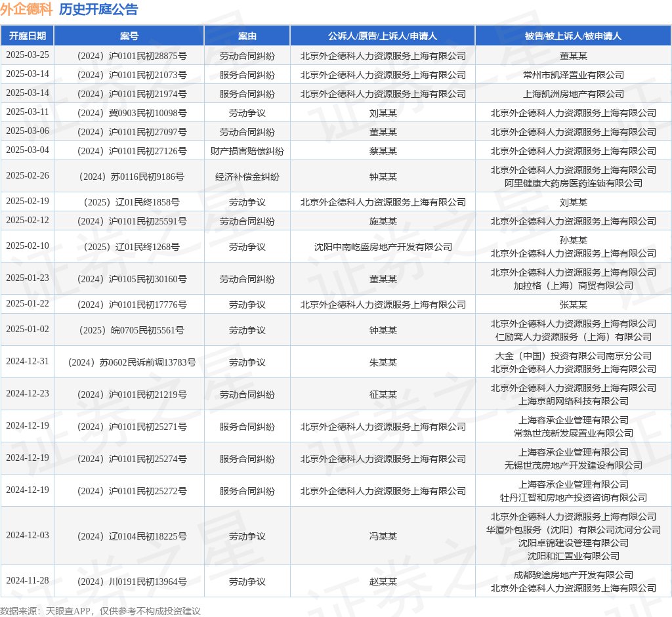
Task: Click 加拉格（上海）商贸有限公司 defendant
Action: tap(573, 286)
